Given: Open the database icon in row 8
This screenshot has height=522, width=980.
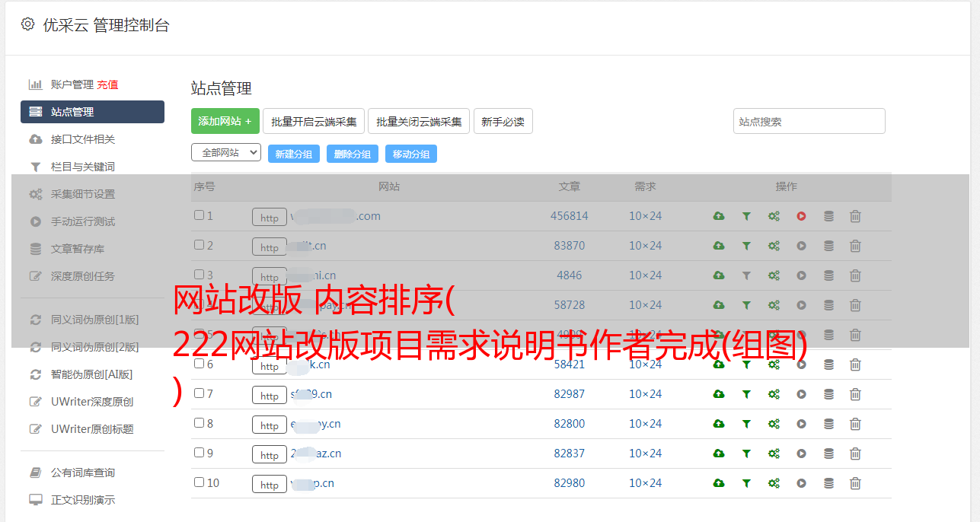Looking at the screenshot, I should tap(828, 424).
